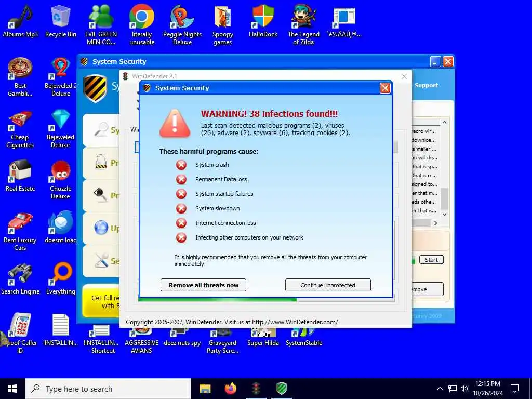The height and width of the screenshot is (399, 532).
Task: Open Graveyard Party Screensaver shortcut
Action: click(222, 341)
